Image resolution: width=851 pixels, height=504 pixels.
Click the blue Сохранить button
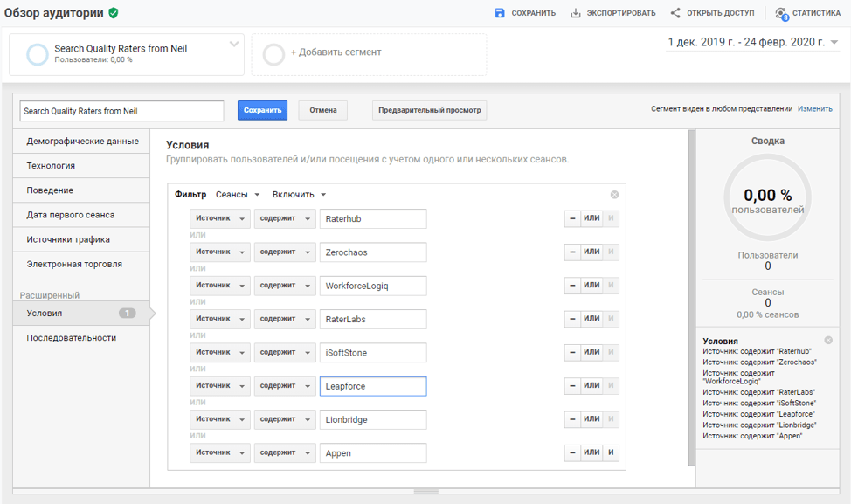[262, 110]
